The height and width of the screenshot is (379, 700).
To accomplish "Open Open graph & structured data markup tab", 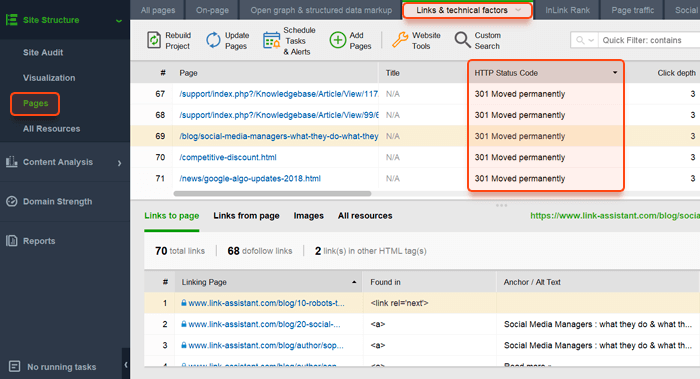I will (321, 10).
